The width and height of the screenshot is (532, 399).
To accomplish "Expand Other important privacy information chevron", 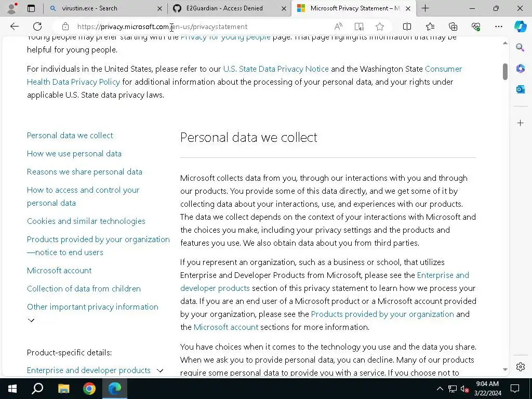I will (31, 320).
